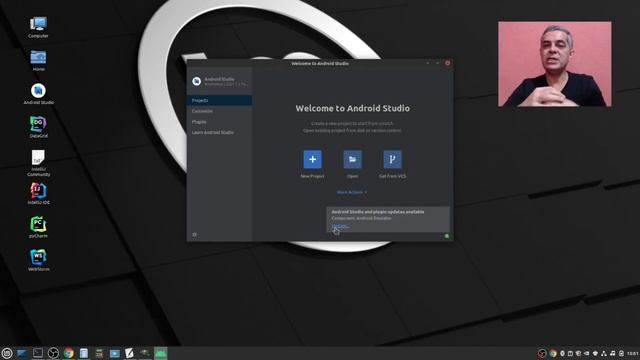Open the Computer desktop icon
Image resolution: width=640 pixels, height=360 pixels.
tap(38, 27)
